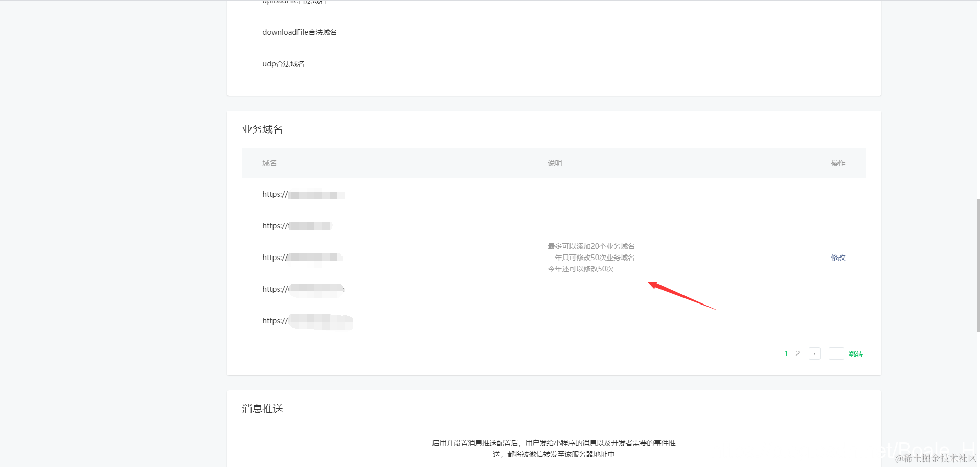The height and width of the screenshot is (467, 980).
Task: Select page 2 of the domain list
Action: tap(797, 353)
